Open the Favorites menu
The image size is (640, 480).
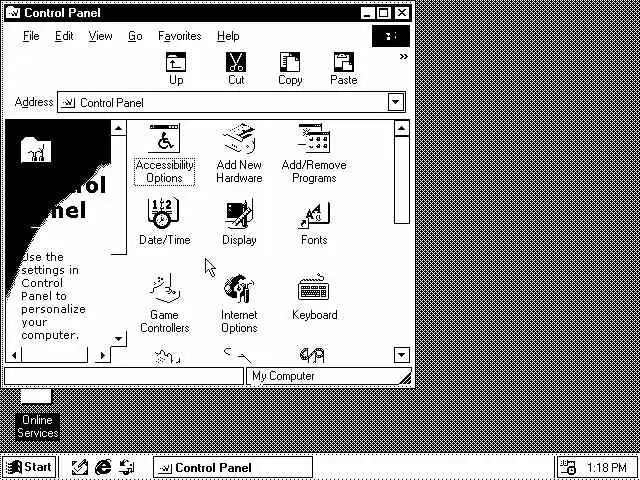point(180,36)
